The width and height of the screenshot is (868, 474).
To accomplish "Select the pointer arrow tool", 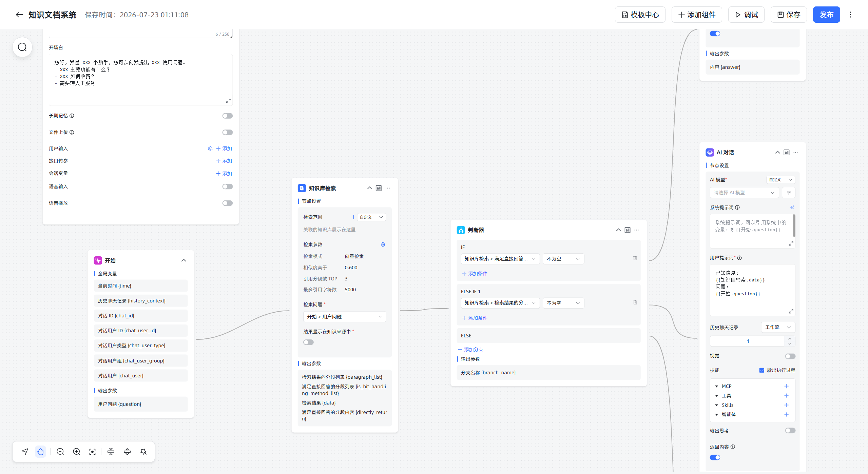I will click(25, 451).
